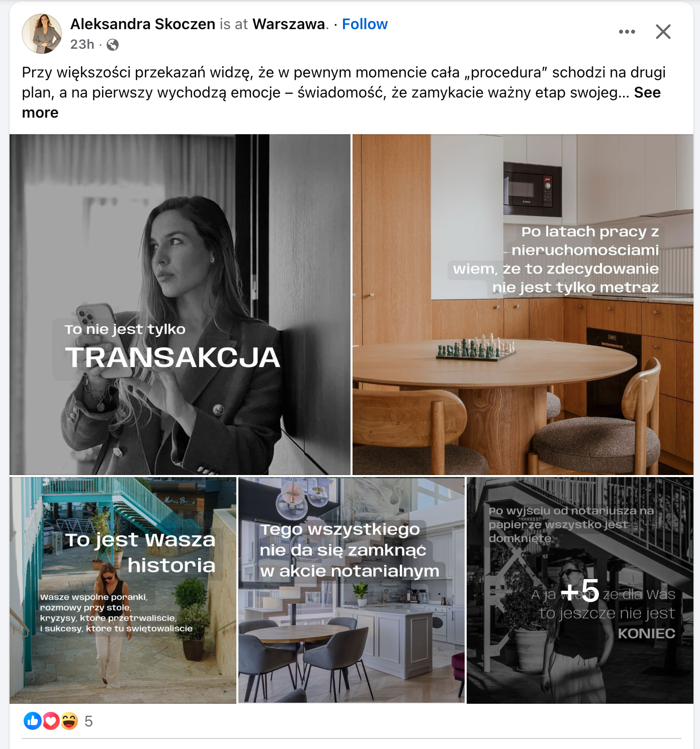Click the blue Like reaction icon
700x749 pixels.
tap(33, 721)
